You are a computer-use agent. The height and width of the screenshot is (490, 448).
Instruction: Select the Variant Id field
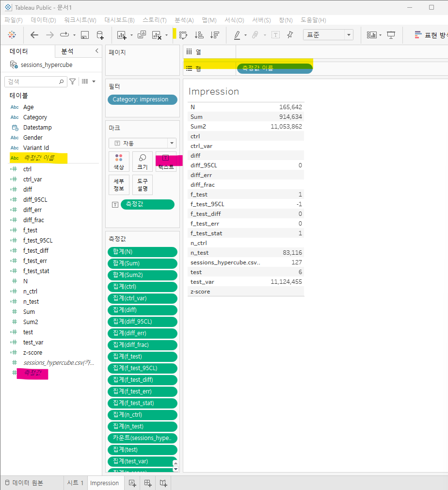[36, 148]
